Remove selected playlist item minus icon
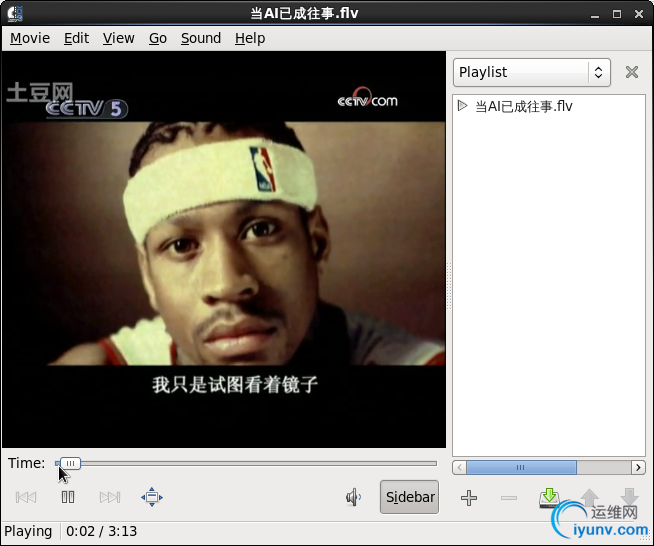 [509, 498]
